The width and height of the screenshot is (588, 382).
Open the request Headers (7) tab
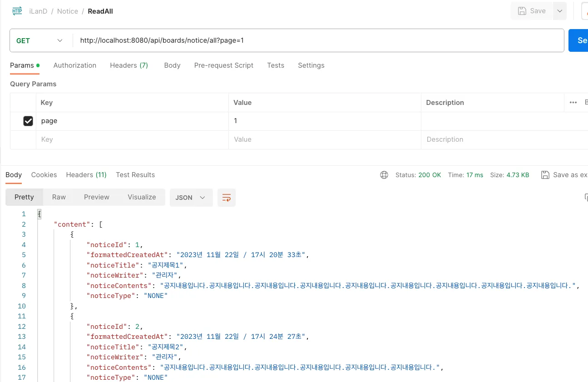tap(129, 65)
